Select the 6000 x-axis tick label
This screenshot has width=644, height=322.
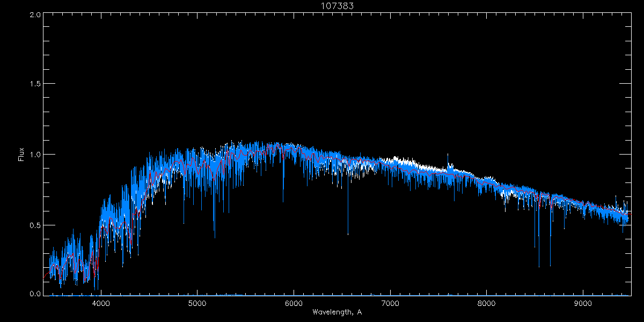point(294,302)
